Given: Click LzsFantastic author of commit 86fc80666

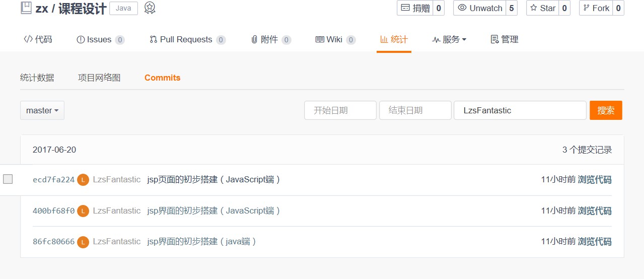Looking at the screenshot, I should pyautogui.click(x=117, y=242).
